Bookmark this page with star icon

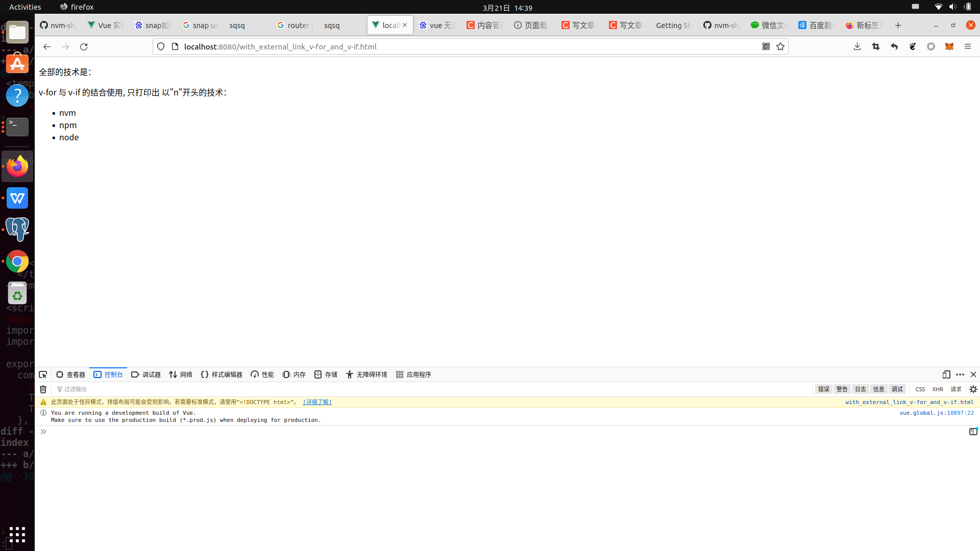pyautogui.click(x=780, y=46)
